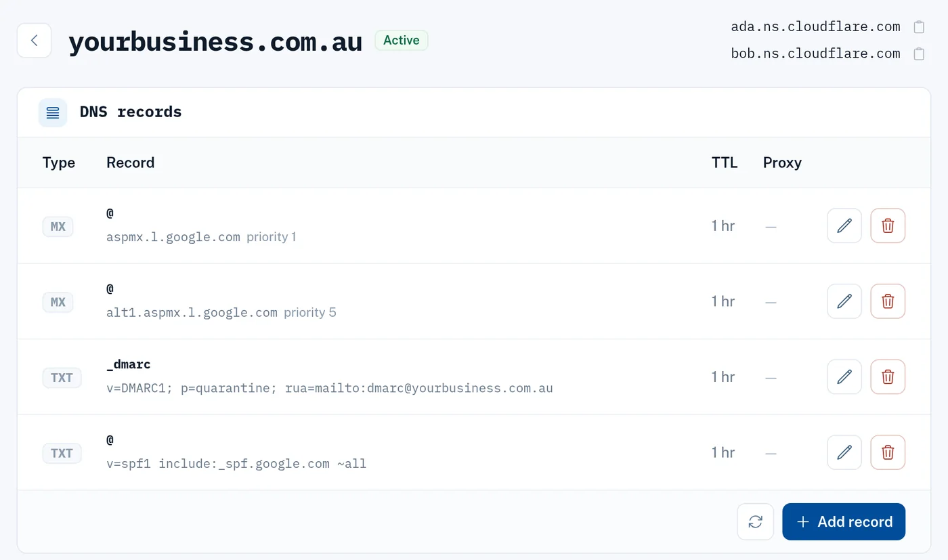Delete the SPF TXT record
This screenshot has width=948, height=560.
(x=888, y=452)
